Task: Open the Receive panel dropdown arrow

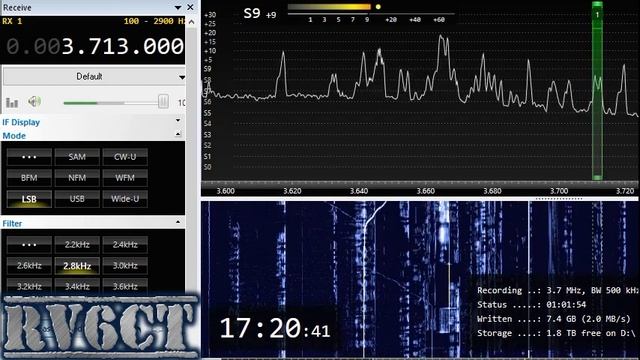Action: click(x=178, y=7)
